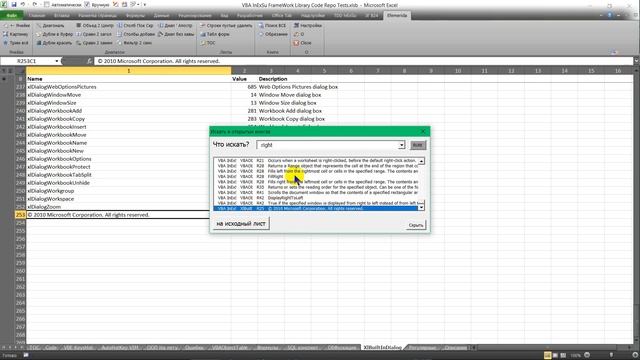Click the Ячейки button in the ribbon

pos(17,26)
